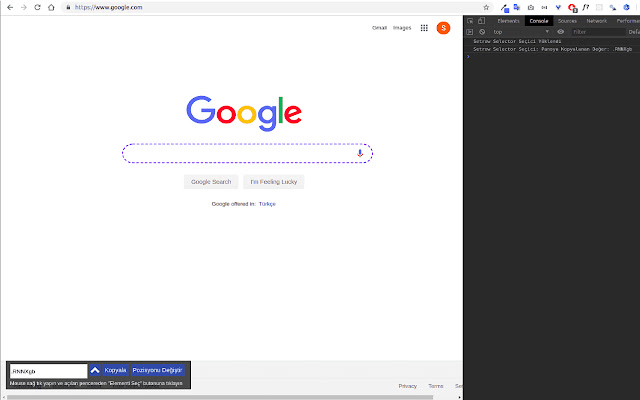Click the browser forward arrow
This screenshot has width=640, height=400.
24,7
